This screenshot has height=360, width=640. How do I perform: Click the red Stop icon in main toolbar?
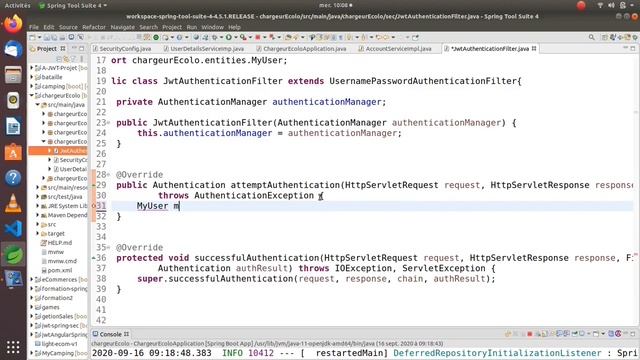(258, 37)
